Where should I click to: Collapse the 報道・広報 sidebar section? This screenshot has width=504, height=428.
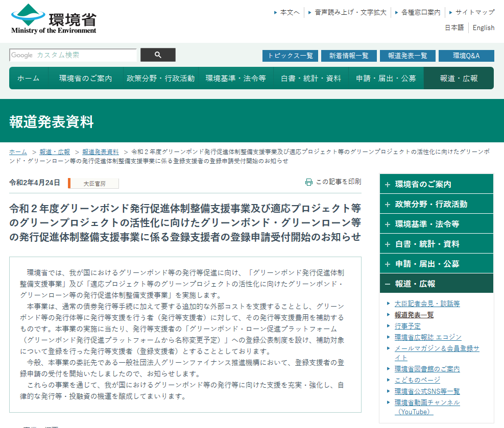tap(436, 283)
